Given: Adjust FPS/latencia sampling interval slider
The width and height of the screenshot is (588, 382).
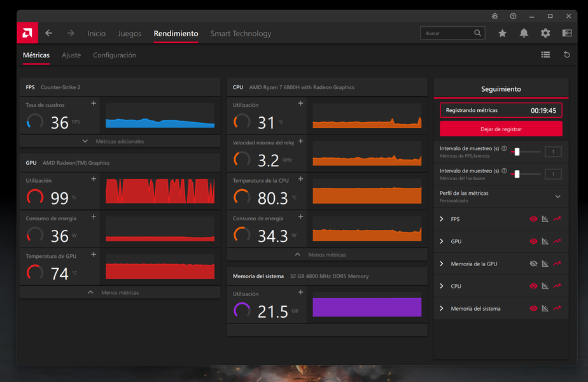Looking at the screenshot, I should pyautogui.click(x=517, y=152).
